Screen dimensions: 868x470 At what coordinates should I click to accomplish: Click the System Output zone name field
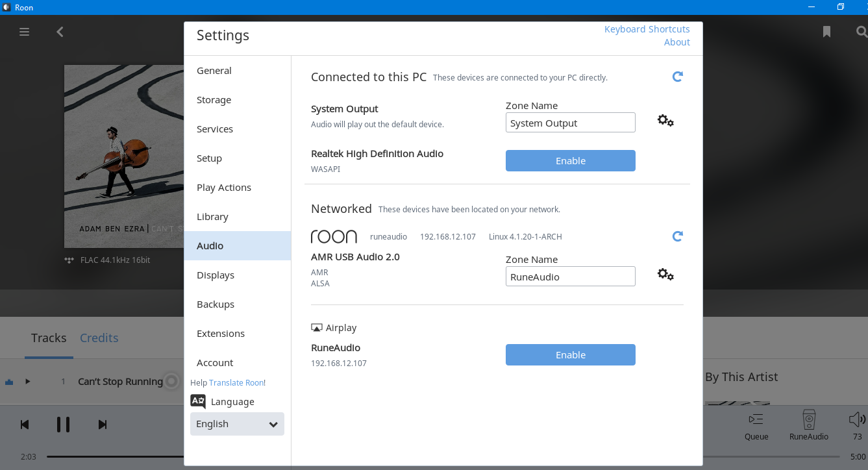pos(571,123)
